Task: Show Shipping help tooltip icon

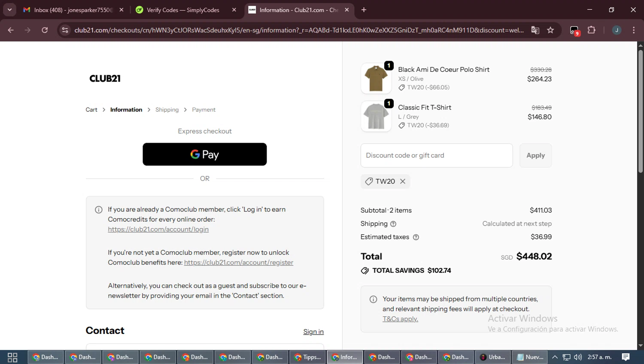Action: (393, 224)
